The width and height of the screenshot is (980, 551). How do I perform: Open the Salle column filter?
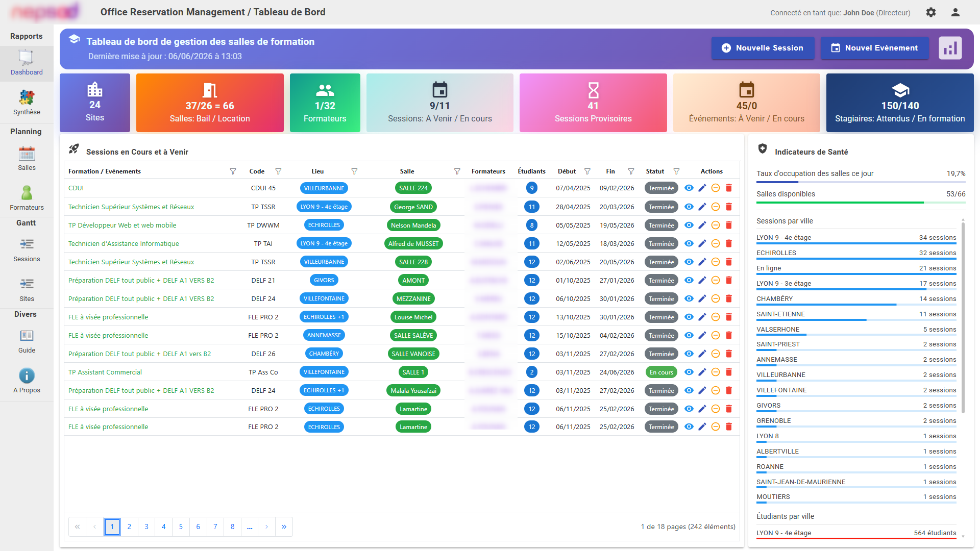click(457, 171)
